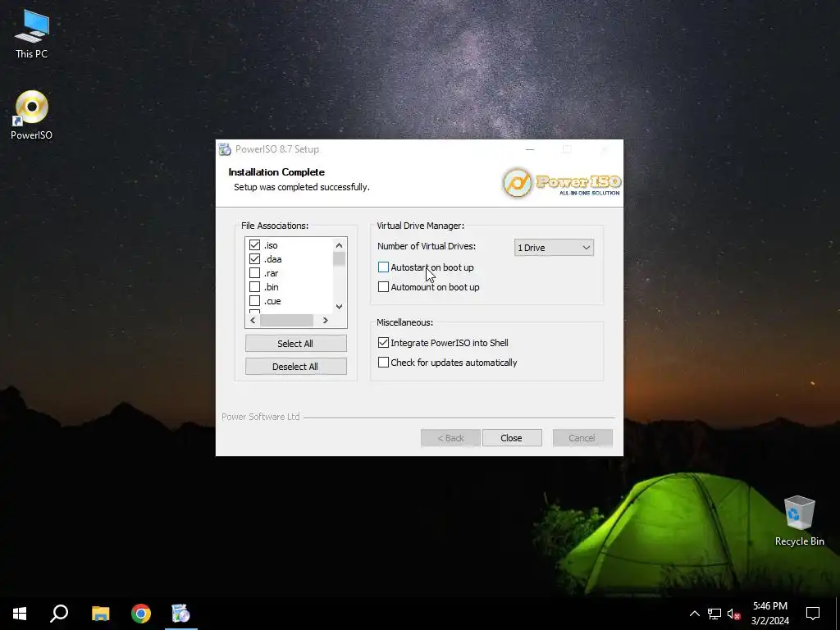
Task: Select the PowerISO Setup taskbar icon
Action: point(181,614)
